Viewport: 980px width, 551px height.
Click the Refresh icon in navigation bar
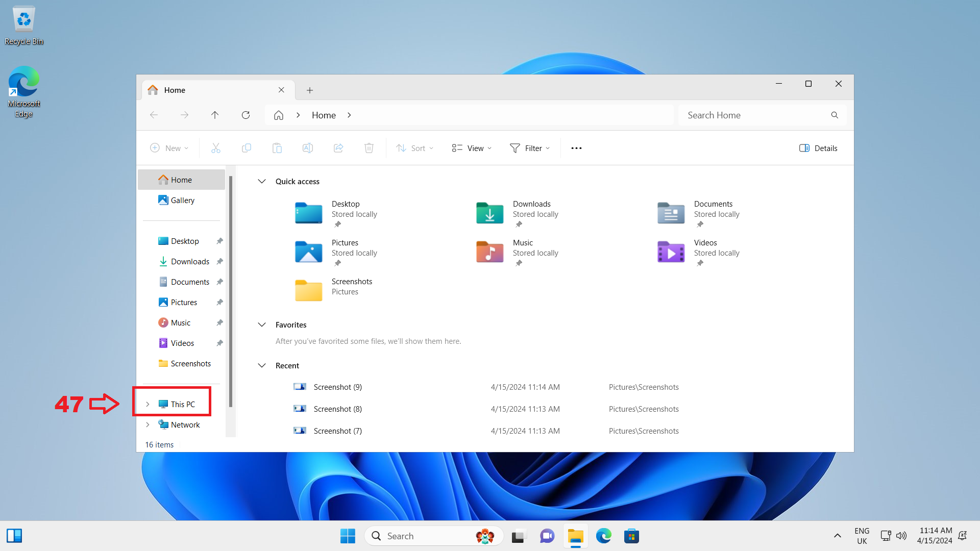tap(246, 115)
